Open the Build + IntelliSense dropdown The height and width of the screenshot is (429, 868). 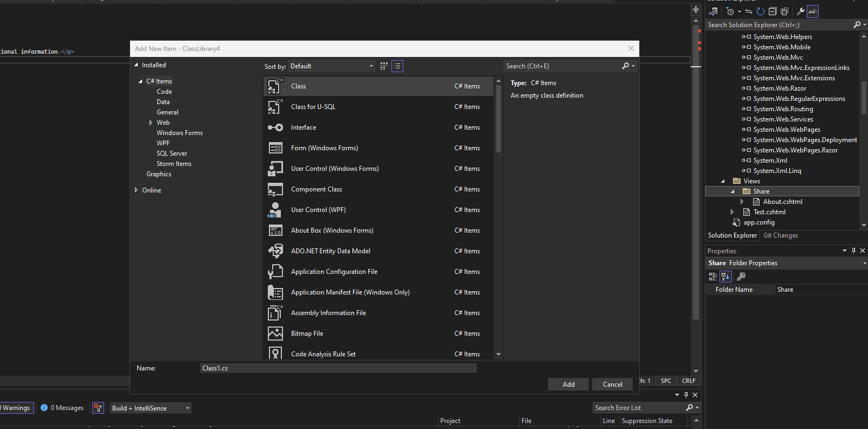pyautogui.click(x=151, y=408)
